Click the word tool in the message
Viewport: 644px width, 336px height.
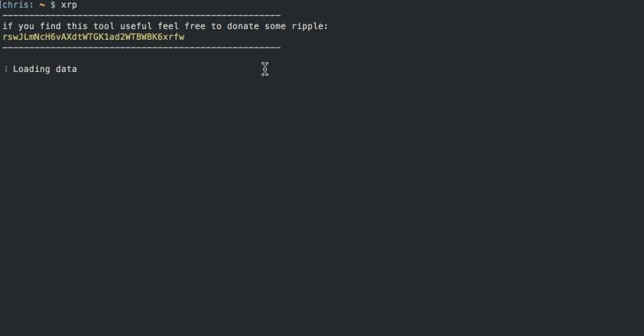click(104, 26)
